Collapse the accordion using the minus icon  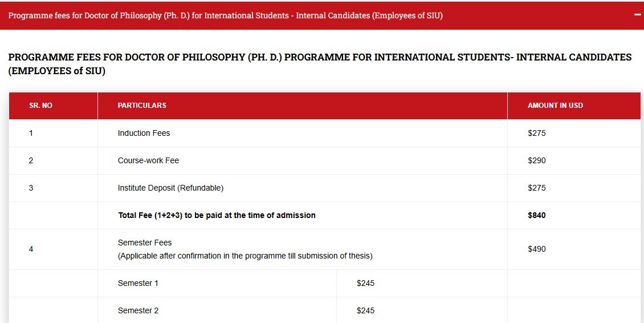(x=637, y=15)
